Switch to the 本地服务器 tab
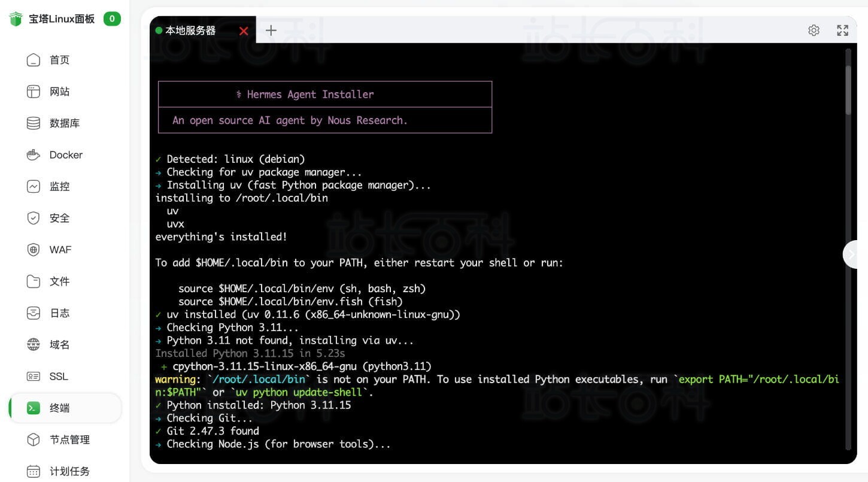 click(x=190, y=31)
